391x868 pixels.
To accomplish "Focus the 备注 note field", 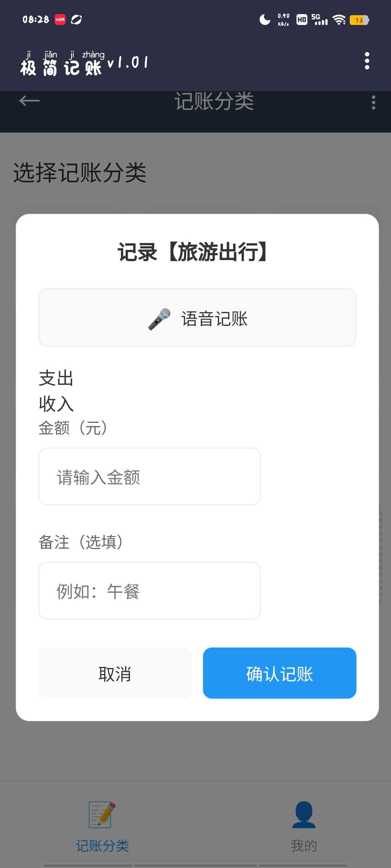I will click(x=150, y=591).
